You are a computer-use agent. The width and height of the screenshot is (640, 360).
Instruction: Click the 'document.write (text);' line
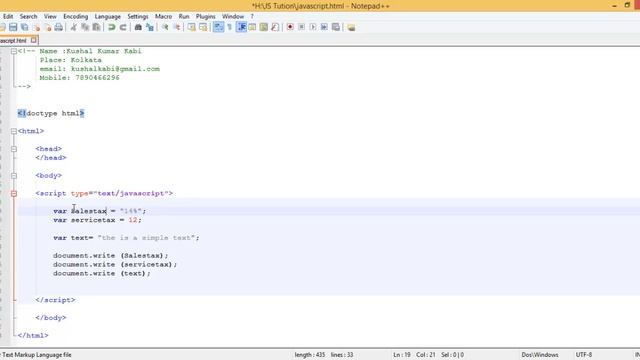point(102,273)
